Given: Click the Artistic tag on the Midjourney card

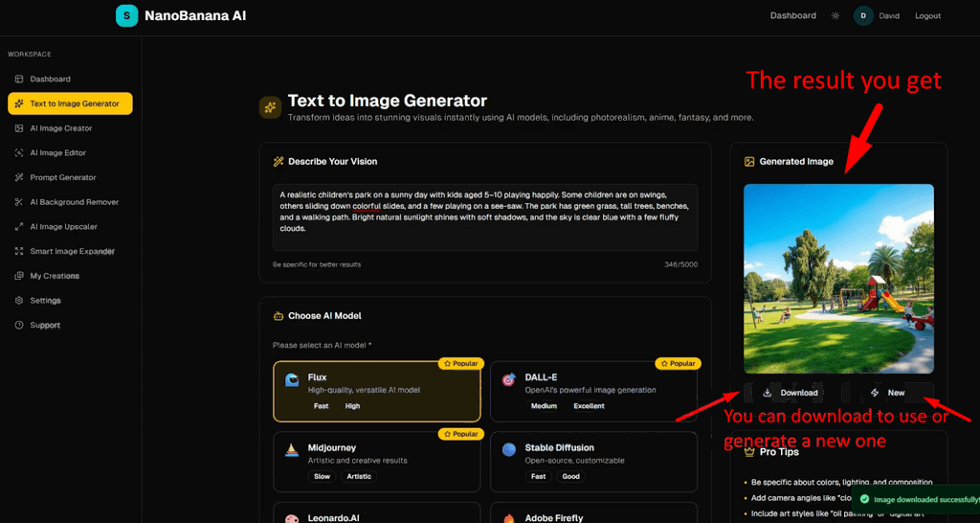Looking at the screenshot, I should click(x=359, y=477).
